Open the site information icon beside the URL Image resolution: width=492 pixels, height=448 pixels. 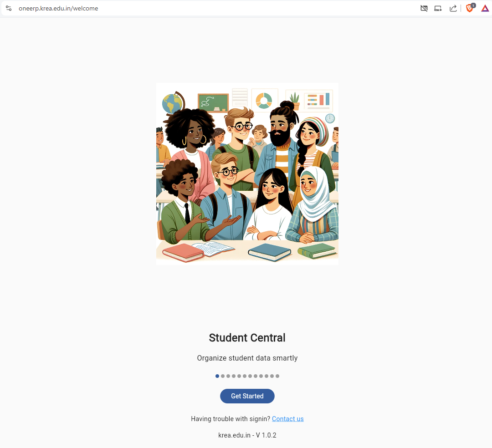(9, 9)
